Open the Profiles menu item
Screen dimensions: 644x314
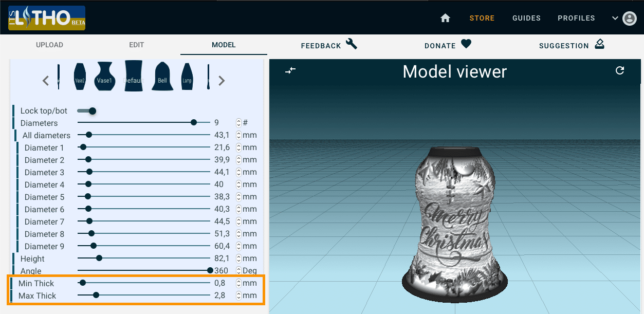click(x=576, y=18)
